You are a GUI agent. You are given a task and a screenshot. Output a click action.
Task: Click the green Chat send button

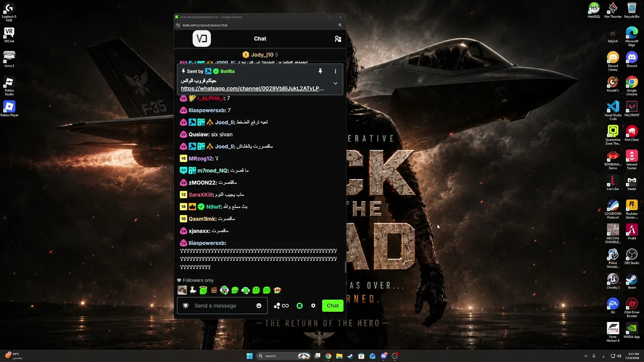point(333,306)
